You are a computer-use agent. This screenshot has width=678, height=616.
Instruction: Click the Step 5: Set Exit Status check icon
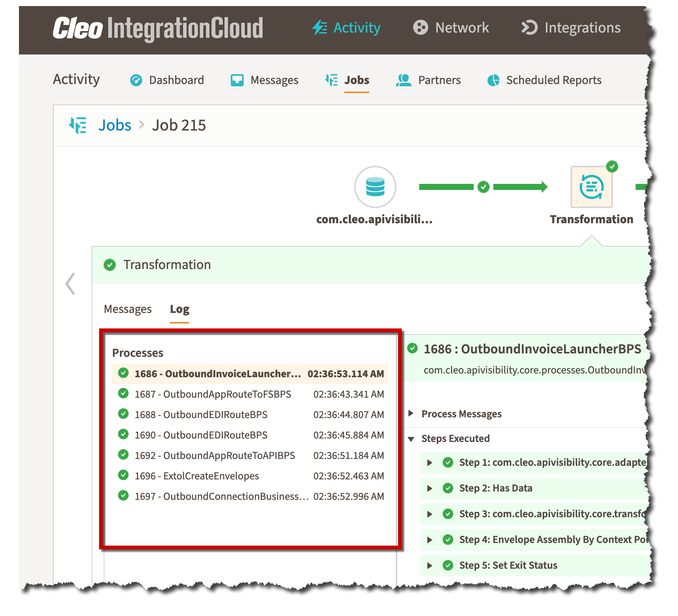tap(448, 565)
